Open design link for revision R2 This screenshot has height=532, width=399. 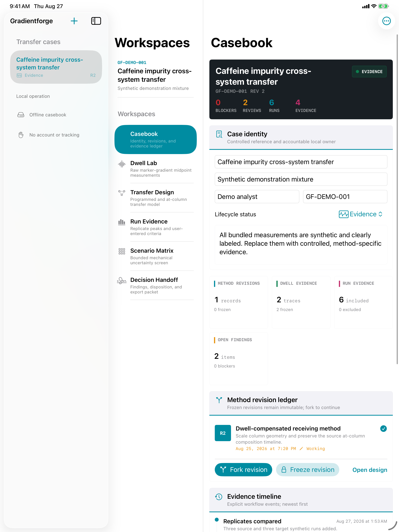pos(370,470)
